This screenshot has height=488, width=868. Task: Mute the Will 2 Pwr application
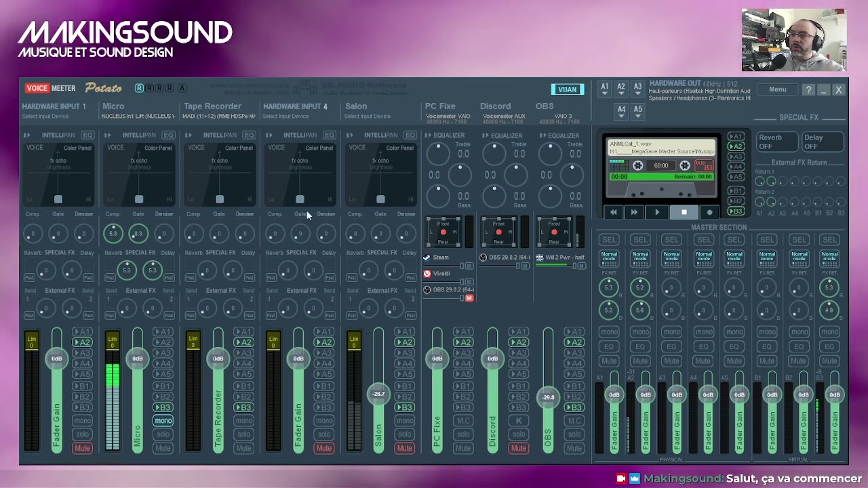581,266
